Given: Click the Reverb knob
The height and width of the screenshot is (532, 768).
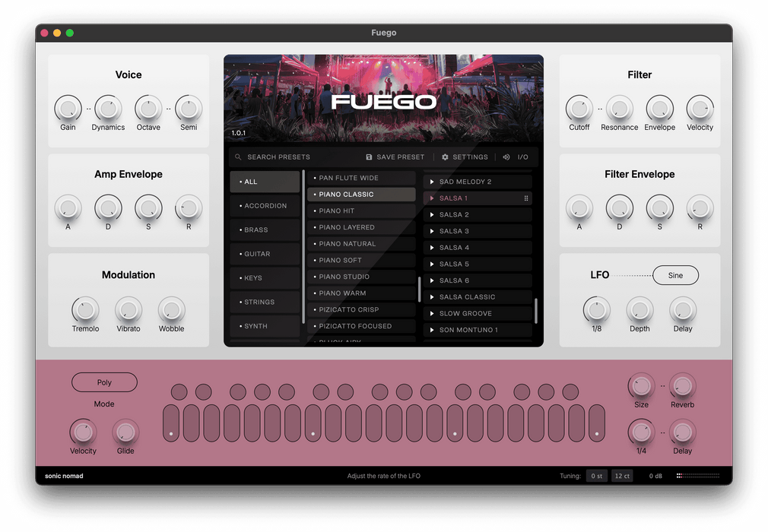Looking at the screenshot, I should pos(682,385).
